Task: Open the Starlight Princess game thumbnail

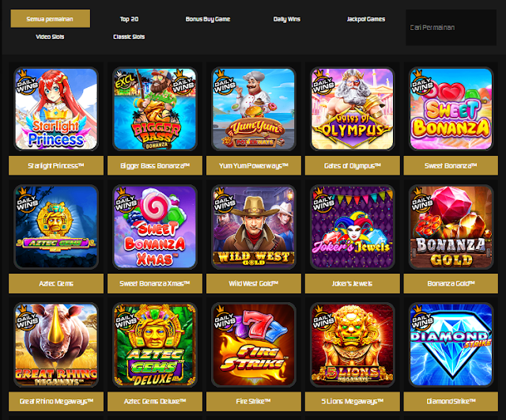Action: [56, 109]
